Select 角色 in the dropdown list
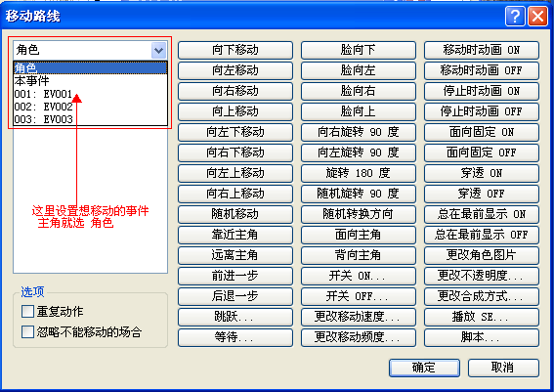554x392 pixels. pos(90,67)
